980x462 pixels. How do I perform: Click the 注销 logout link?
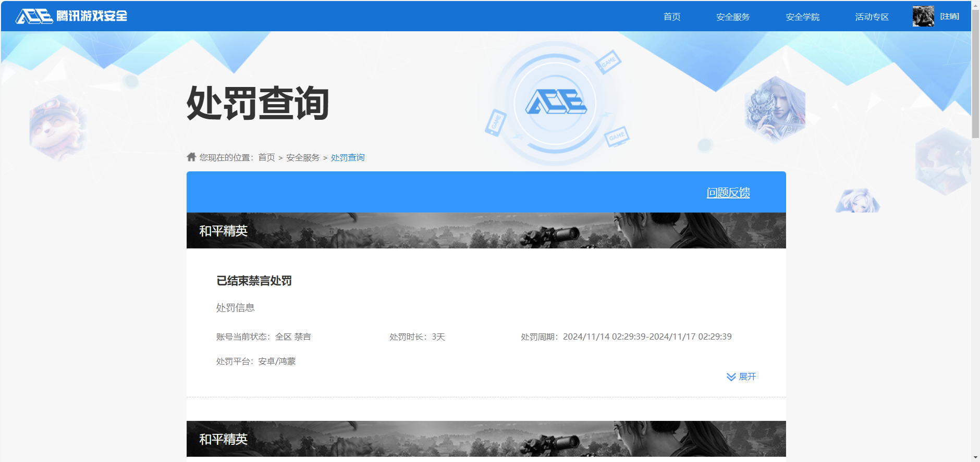[949, 16]
